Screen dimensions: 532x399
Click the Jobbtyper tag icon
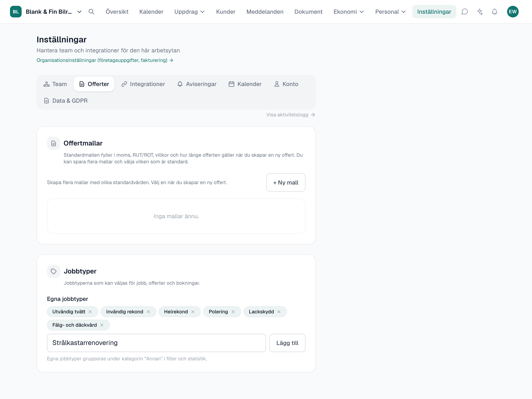coord(53,271)
